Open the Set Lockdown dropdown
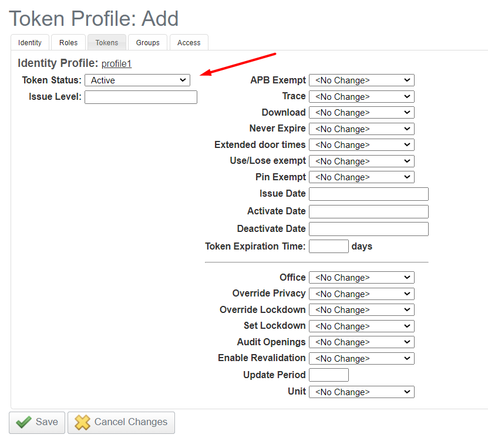Image resolution: width=488 pixels, height=448 pixels. 361,326
